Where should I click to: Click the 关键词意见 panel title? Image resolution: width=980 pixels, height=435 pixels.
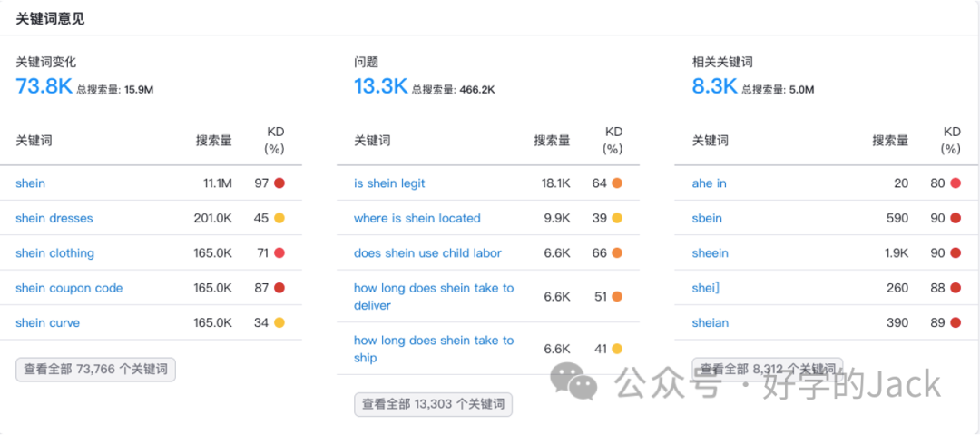pyautogui.click(x=50, y=19)
